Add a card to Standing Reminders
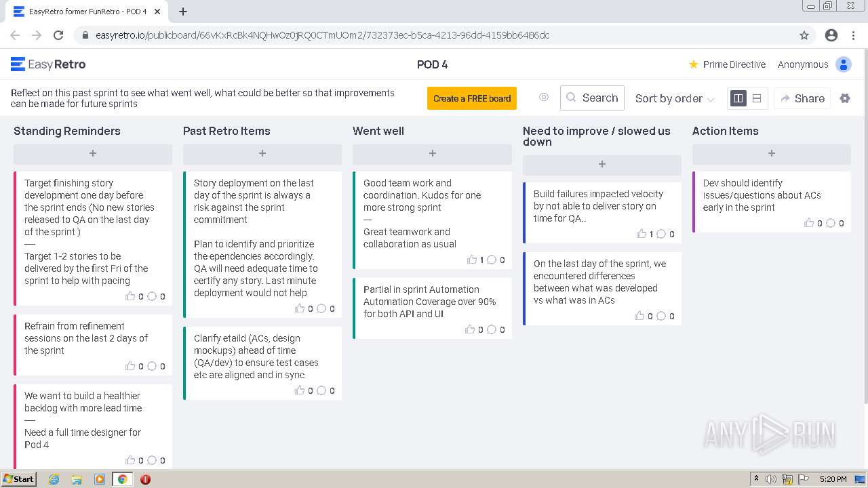 [x=93, y=154]
